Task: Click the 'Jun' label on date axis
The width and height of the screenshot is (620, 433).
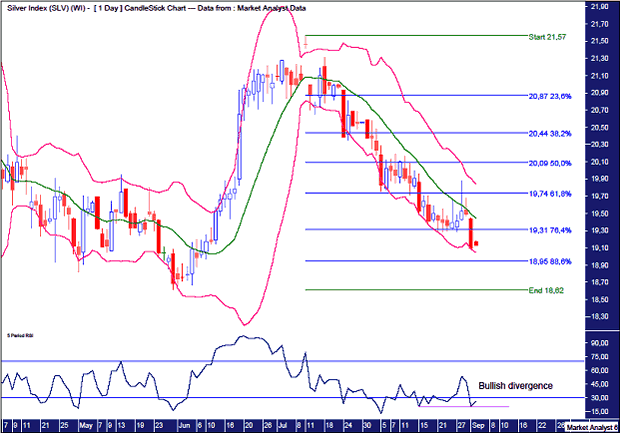Action: point(184,425)
